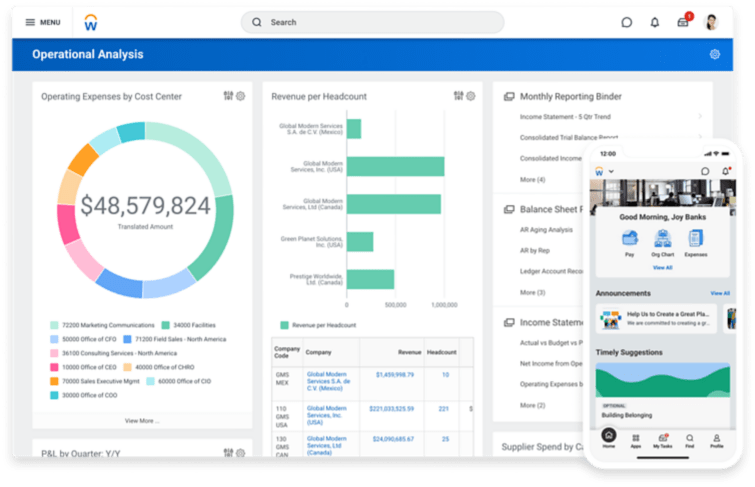Viewport: 755px width, 487px height.
Task: Open the chat bubble icon in header
Action: point(626,22)
